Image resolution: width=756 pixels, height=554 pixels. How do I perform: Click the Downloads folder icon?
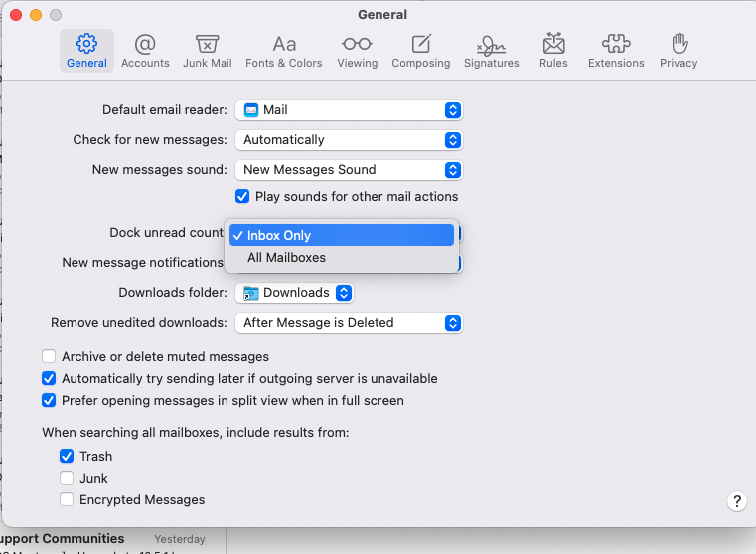click(250, 293)
